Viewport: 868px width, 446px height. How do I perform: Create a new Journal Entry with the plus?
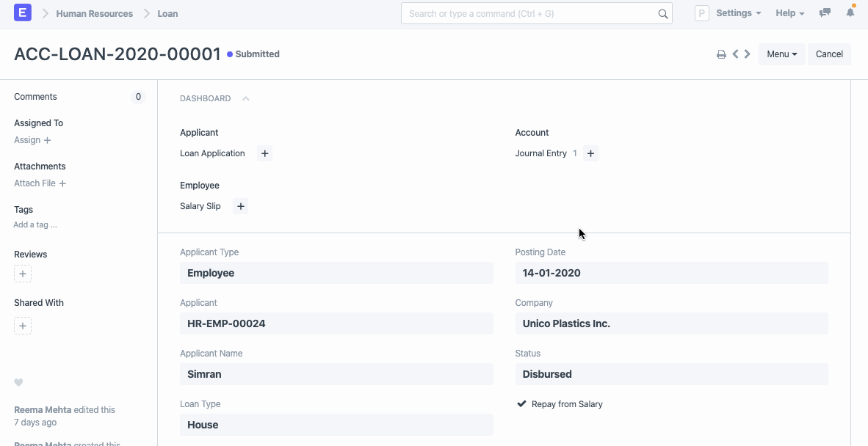(x=590, y=153)
